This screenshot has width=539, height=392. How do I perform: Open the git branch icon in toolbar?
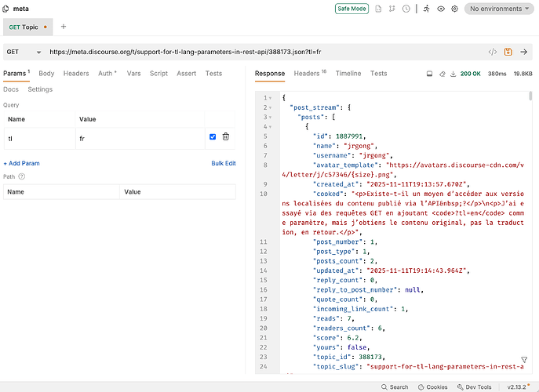(x=392, y=9)
